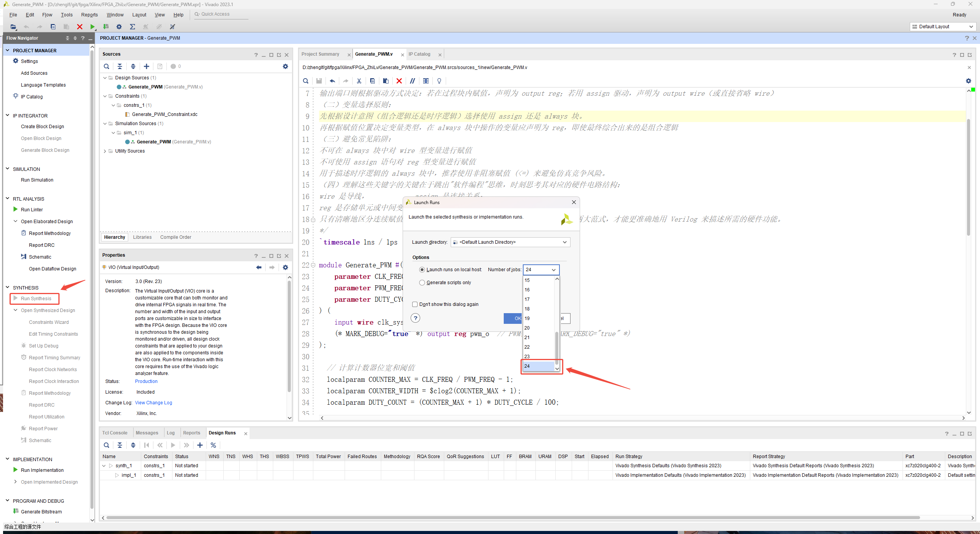This screenshot has width=980, height=534.
Task: Collapse the Design Sources tree node
Action: click(x=105, y=78)
